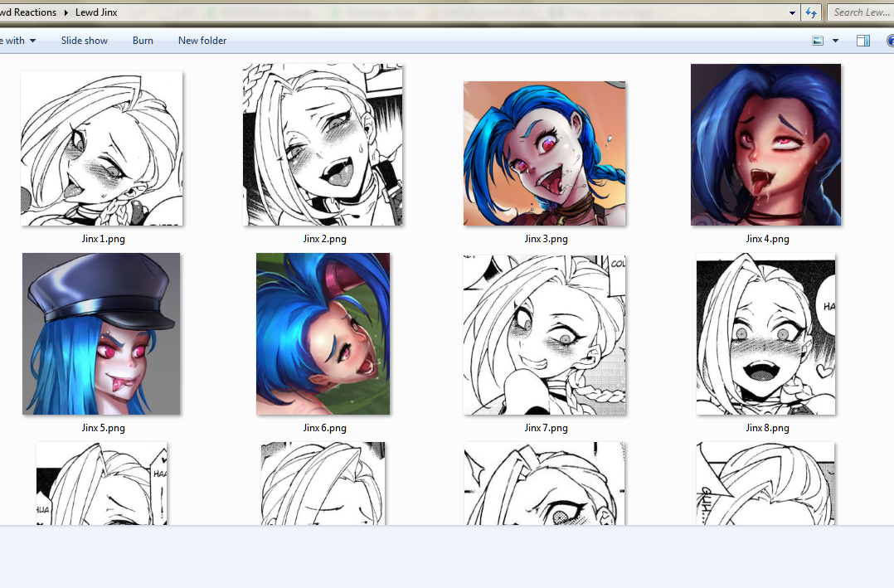
Task: Click into the search box
Action: [859, 12]
